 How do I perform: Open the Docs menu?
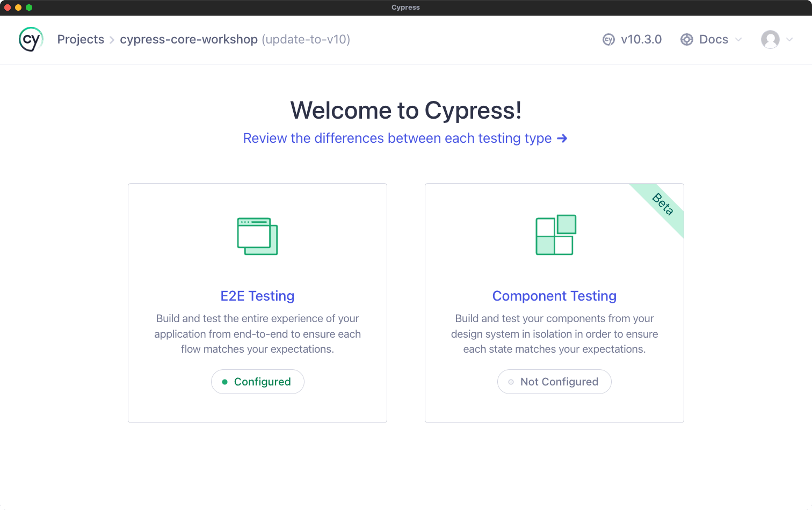pos(713,39)
